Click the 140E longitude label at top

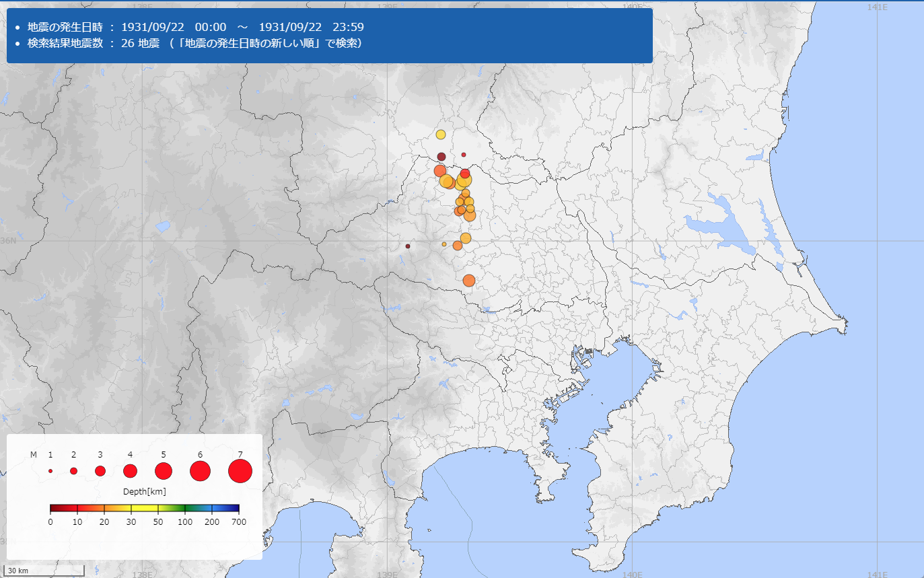click(x=633, y=7)
